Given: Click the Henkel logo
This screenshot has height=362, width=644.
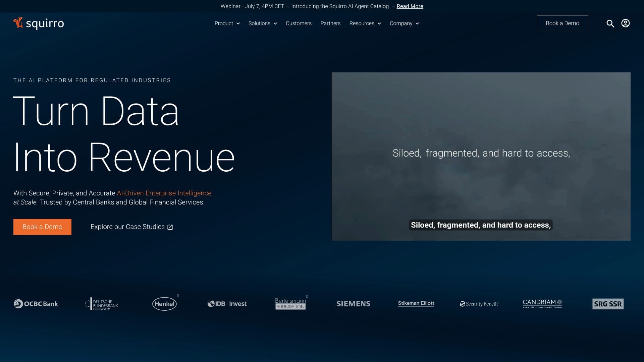Looking at the screenshot, I should pos(164,304).
